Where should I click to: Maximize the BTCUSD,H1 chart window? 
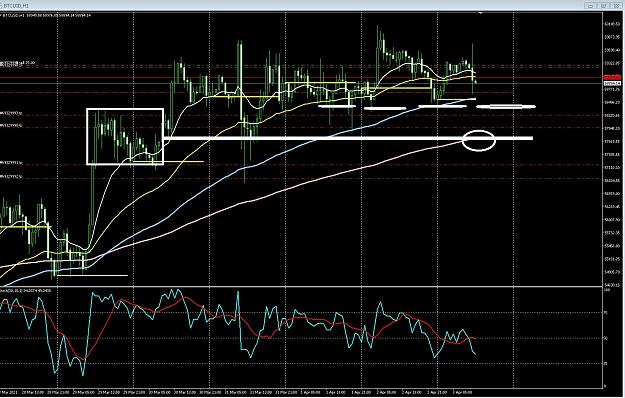pos(603,6)
